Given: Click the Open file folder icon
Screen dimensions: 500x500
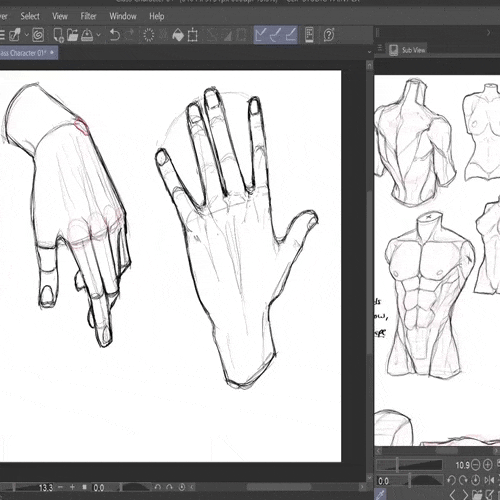Looking at the screenshot, I should [x=72, y=35].
